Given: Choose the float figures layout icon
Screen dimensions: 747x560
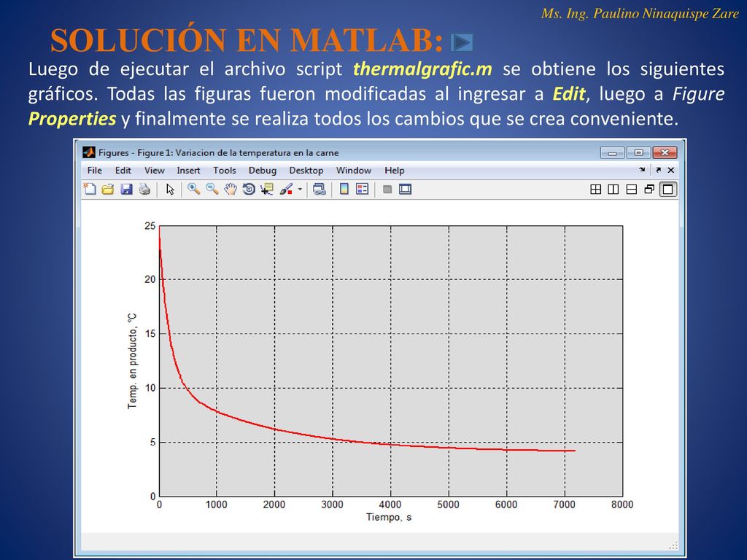Looking at the screenshot, I should pos(649,190).
